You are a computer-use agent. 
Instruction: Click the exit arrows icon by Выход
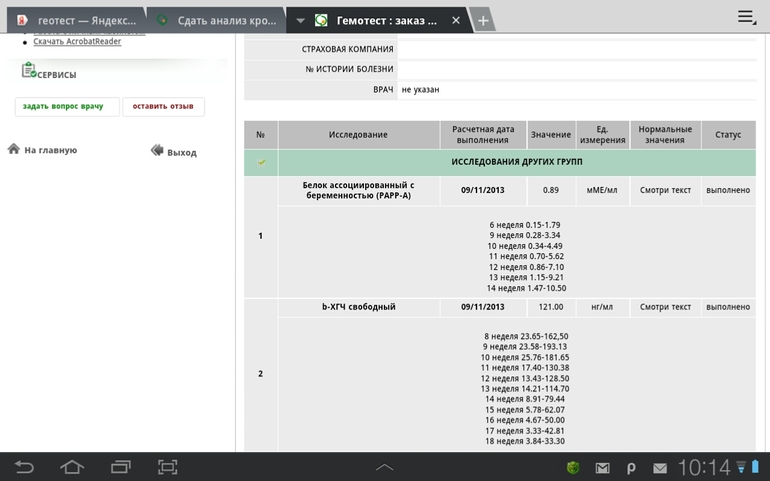(157, 151)
